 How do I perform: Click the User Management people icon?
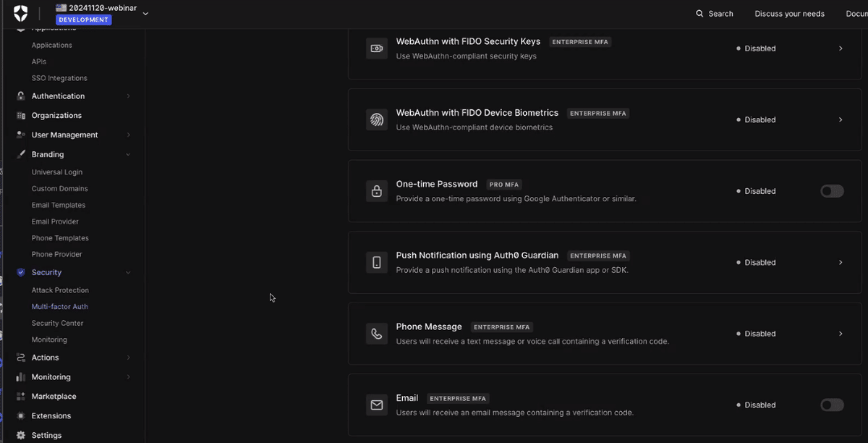[x=20, y=135]
